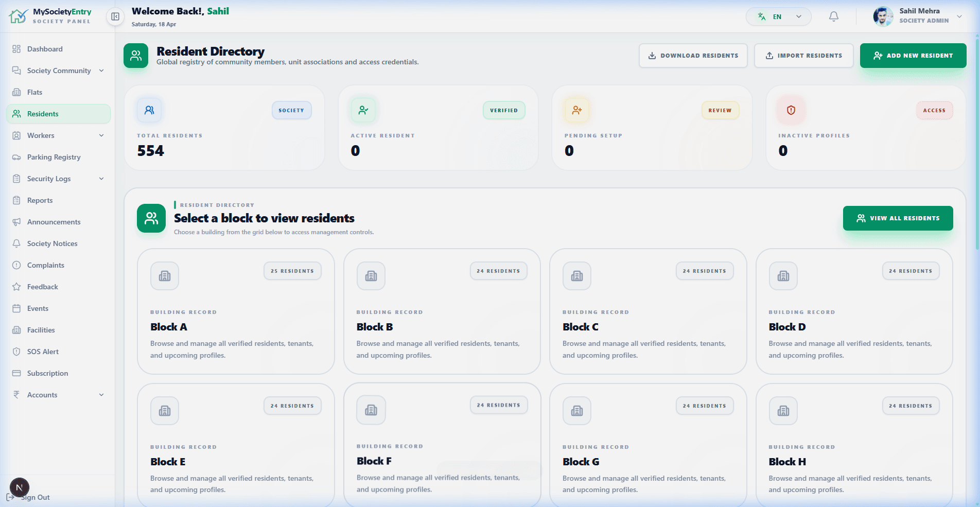Go to the Dashboard menu item

point(45,49)
